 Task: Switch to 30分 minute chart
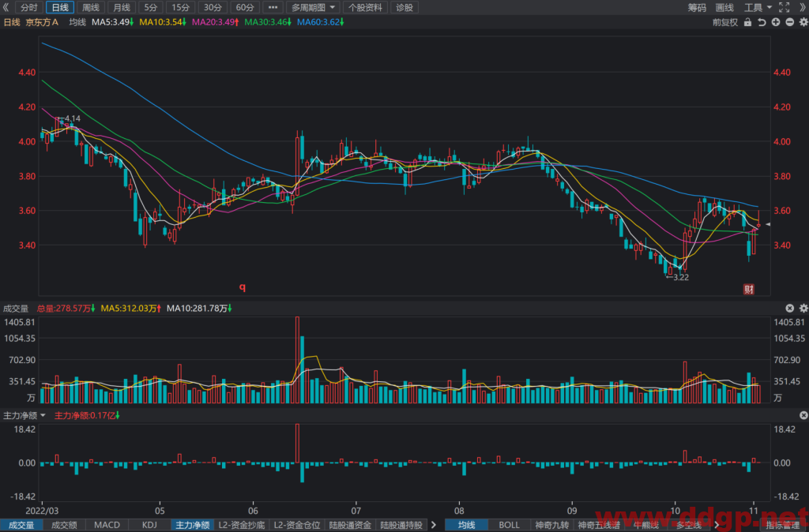pyautogui.click(x=213, y=7)
